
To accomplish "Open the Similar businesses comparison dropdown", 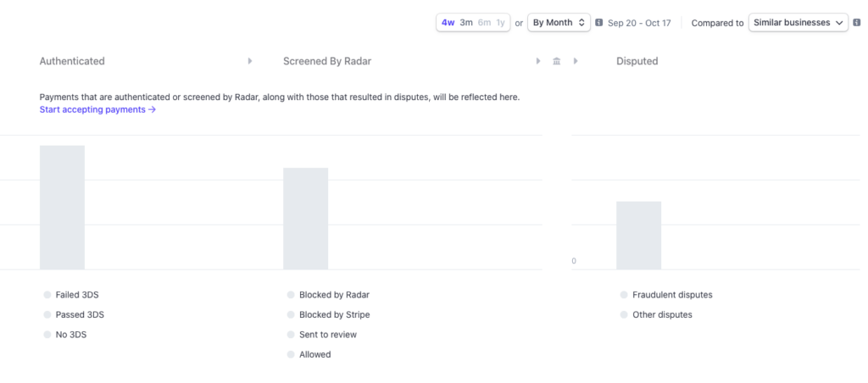I will pos(798,23).
